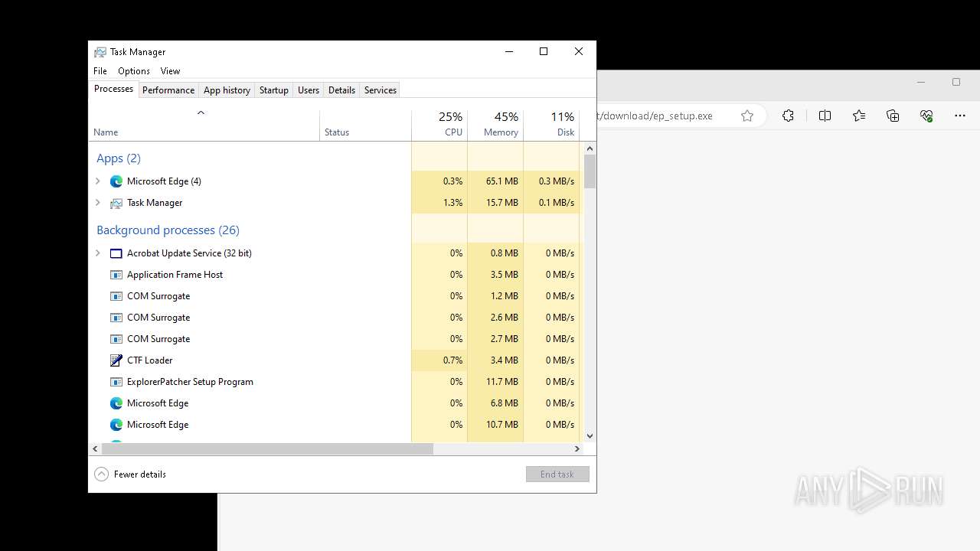Open Edge Favorites list icon
The height and width of the screenshot is (551, 980).
[x=859, y=116]
